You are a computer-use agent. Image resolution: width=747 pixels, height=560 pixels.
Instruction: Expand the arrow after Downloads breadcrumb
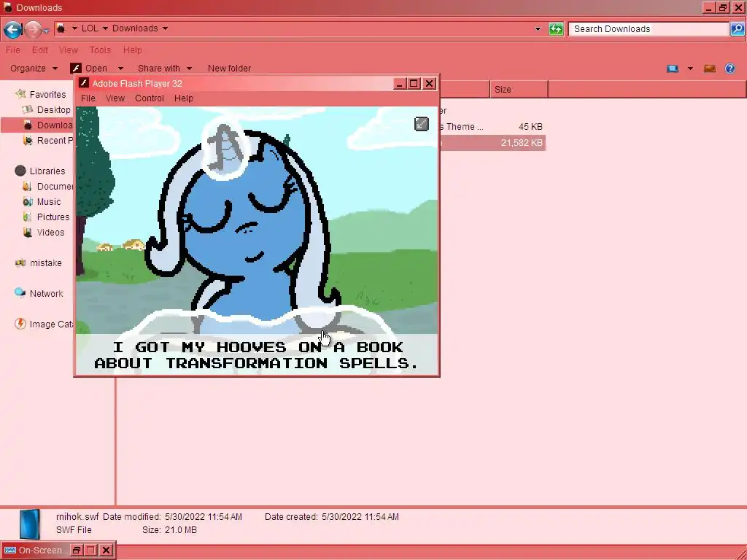165,28
